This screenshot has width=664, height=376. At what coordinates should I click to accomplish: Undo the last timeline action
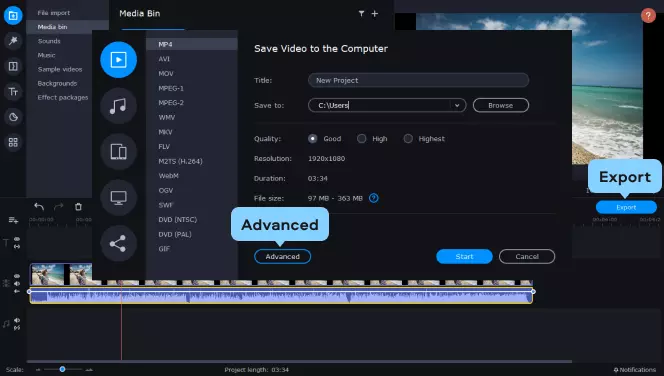(x=39, y=207)
